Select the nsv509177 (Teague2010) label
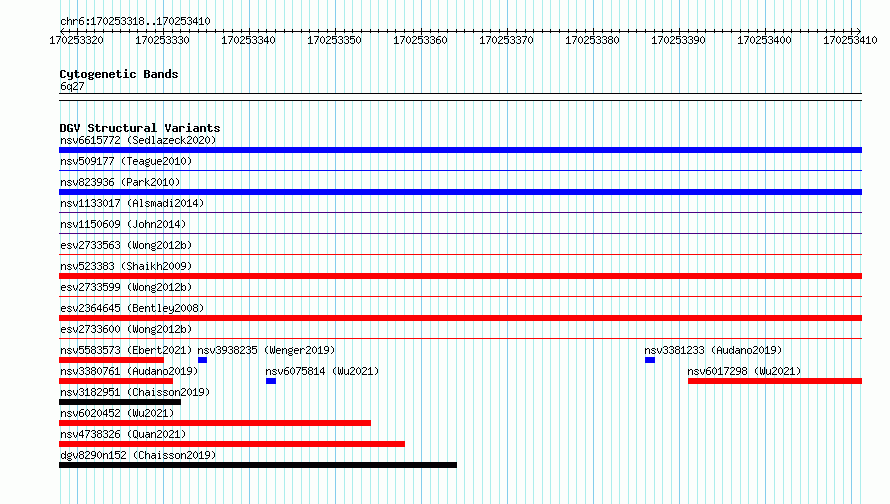890x504 pixels. coord(126,161)
